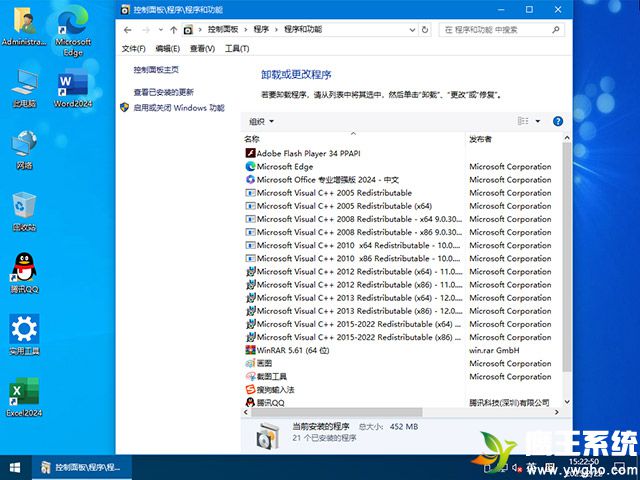Viewport: 640px width, 480px height.
Task: Open the Windows Start button
Action: [x=15, y=467]
